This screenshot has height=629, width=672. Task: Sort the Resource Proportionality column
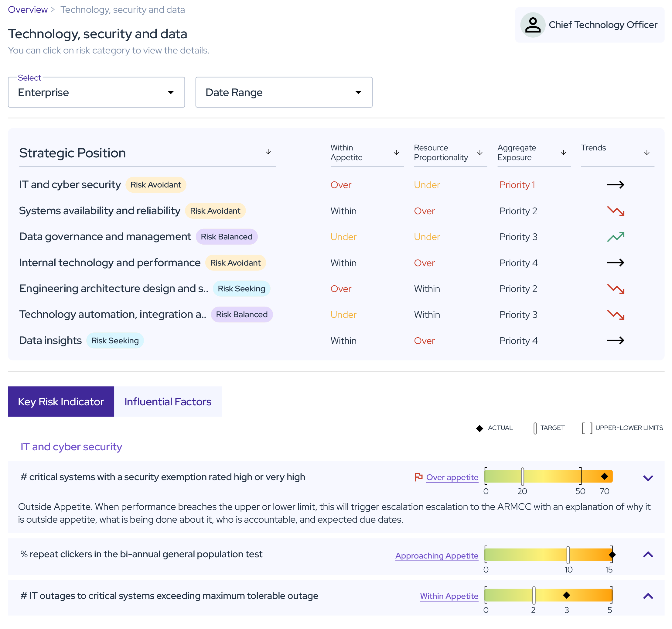480,153
